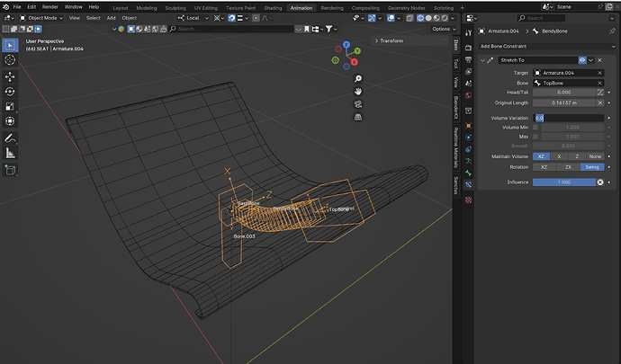Open Render properties tab icon
The width and height of the screenshot is (621, 364).
(x=469, y=48)
